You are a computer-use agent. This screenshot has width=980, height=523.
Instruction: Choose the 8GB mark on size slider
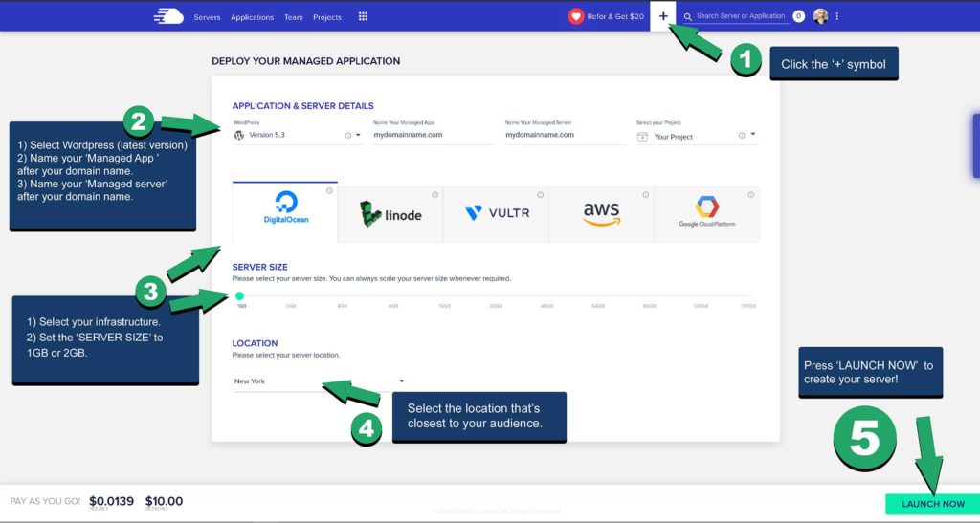click(x=393, y=306)
